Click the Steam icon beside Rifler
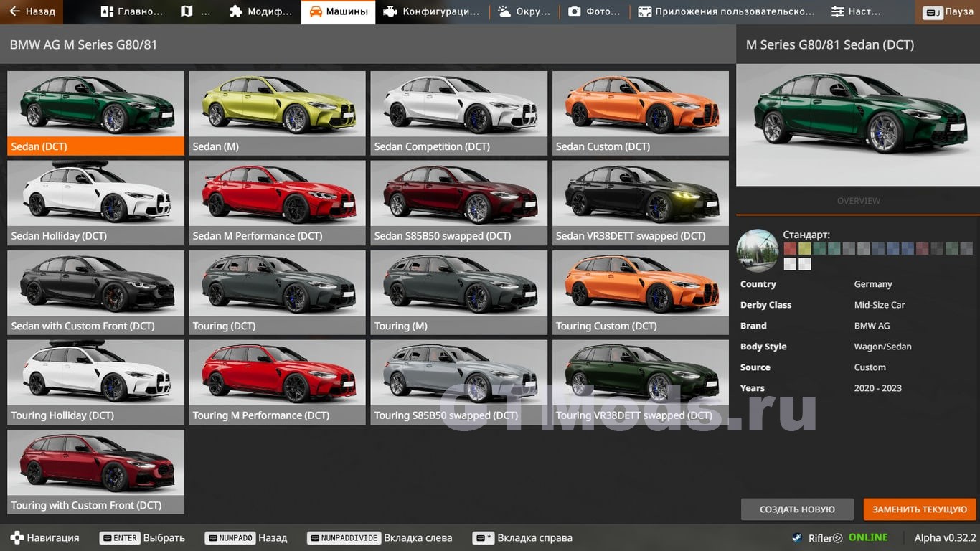The height and width of the screenshot is (551, 980). 797,538
